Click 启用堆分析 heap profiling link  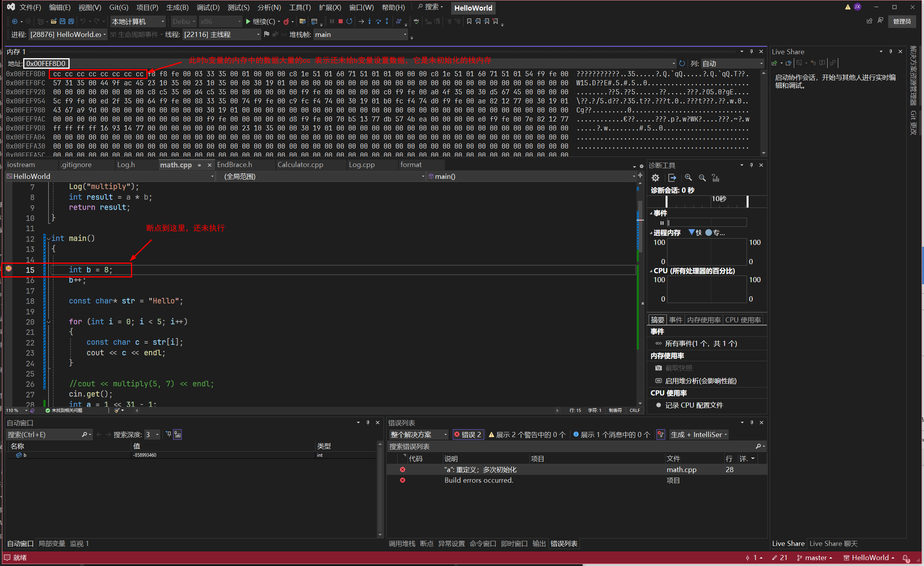pyautogui.click(x=700, y=381)
